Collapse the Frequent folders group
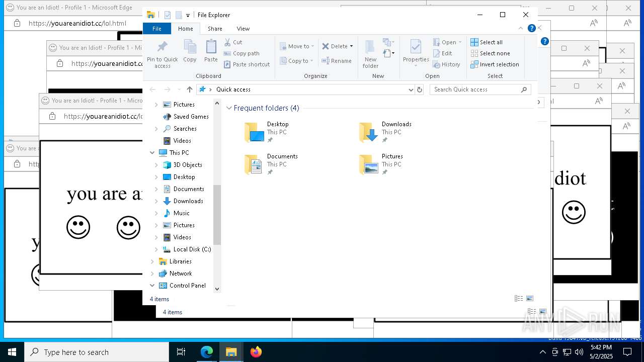644x362 pixels. click(x=229, y=108)
